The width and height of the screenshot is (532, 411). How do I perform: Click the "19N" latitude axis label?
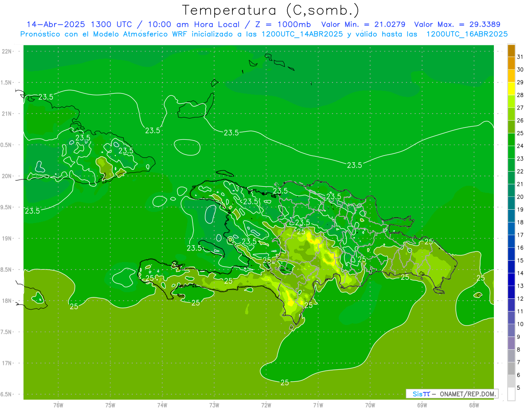[6, 239]
